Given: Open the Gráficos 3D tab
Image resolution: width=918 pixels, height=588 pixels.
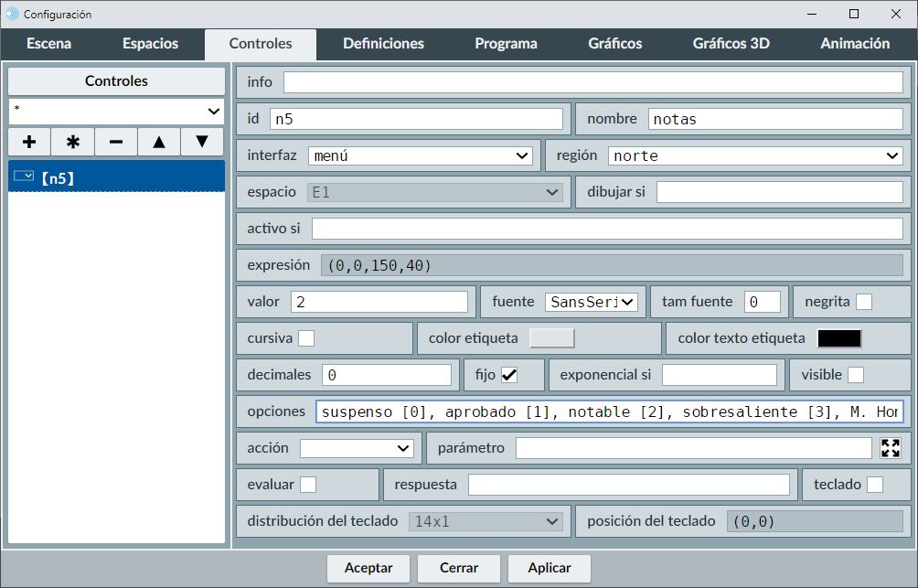Looking at the screenshot, I should 731,44.
